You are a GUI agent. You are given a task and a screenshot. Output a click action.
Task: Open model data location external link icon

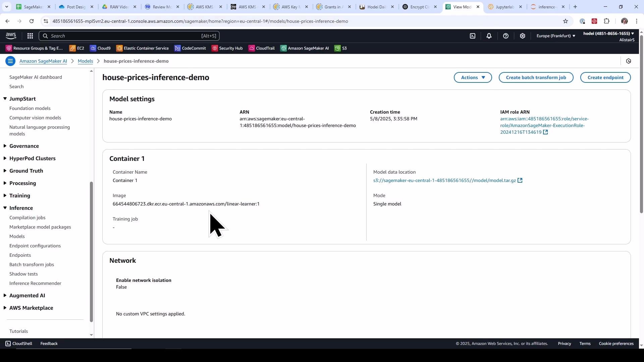click(520, 181)
